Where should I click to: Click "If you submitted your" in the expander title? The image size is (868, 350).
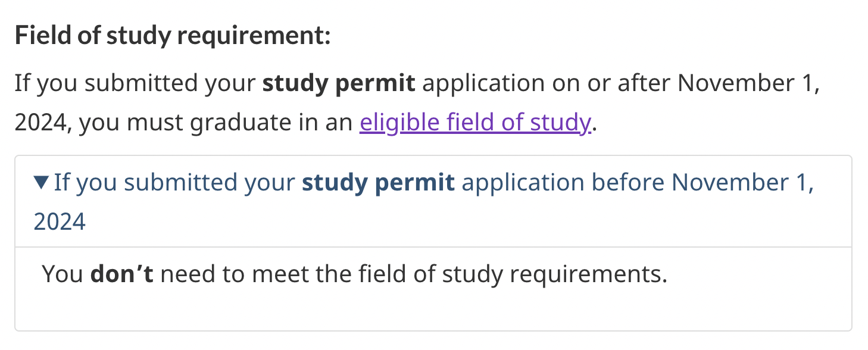coord(174,183)
